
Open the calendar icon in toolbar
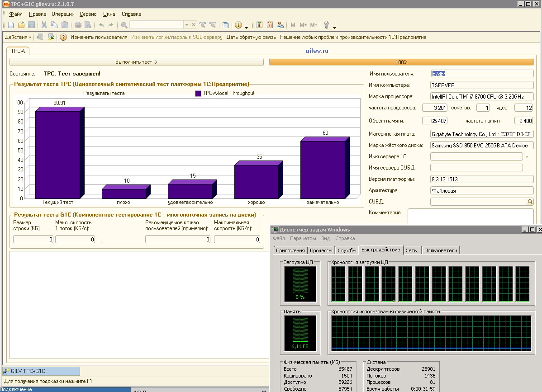click(270, 25)
